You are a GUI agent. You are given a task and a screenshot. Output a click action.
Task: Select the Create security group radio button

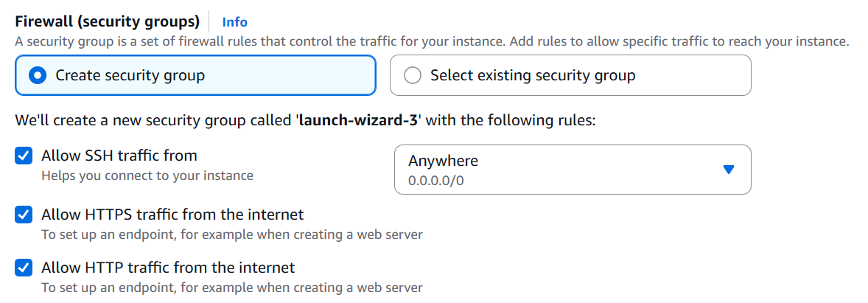click(x=37, y=75)
